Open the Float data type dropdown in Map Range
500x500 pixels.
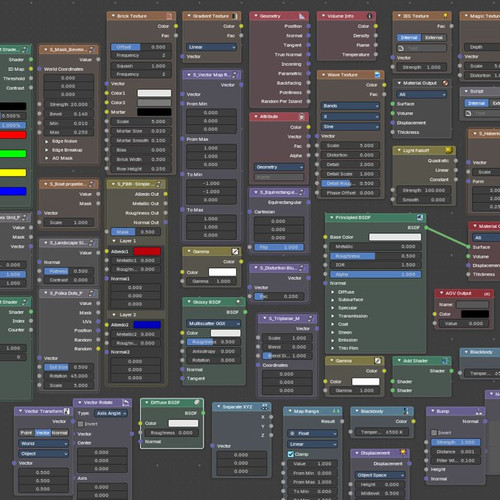[x=312, y=433]
